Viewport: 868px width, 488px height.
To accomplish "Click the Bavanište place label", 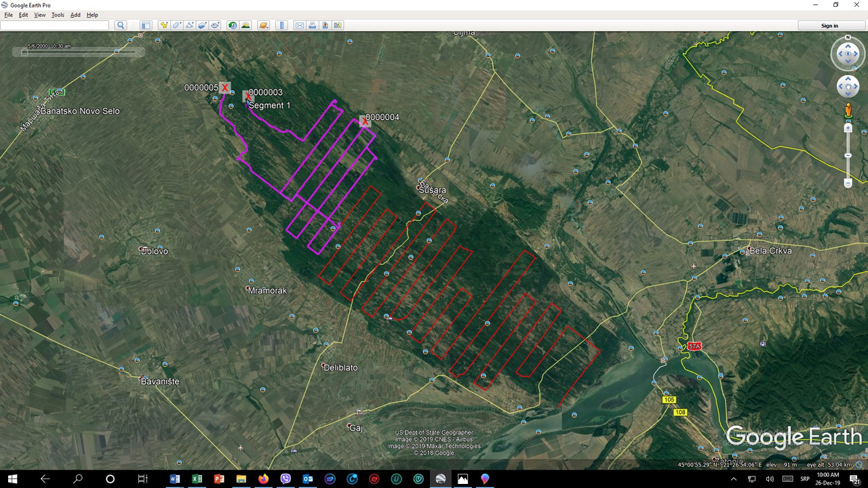I will 160,381.
